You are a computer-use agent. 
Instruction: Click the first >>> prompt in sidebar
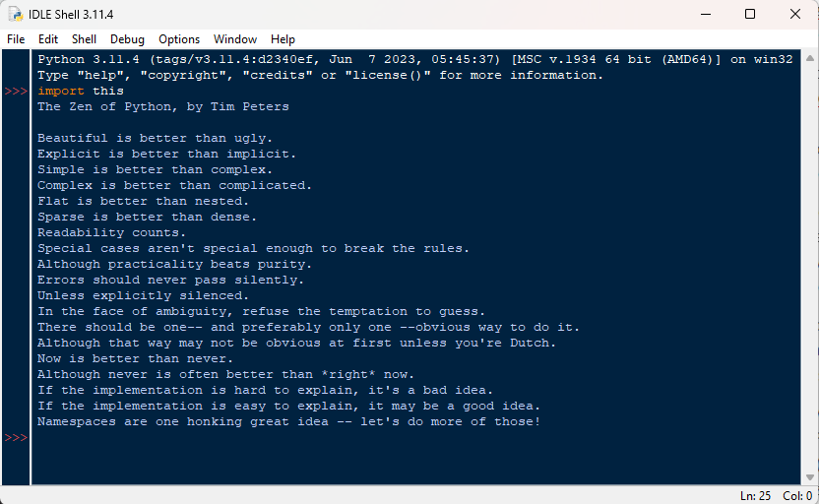click(16, 91)
